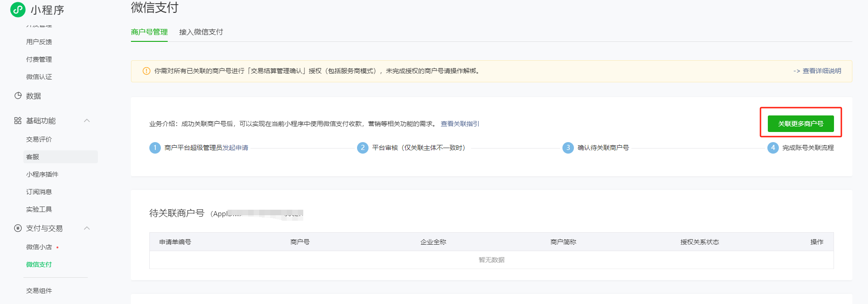Switch to the 接入微信支付 tab
This screenshot has height=304, width=868.
[201, 32]
